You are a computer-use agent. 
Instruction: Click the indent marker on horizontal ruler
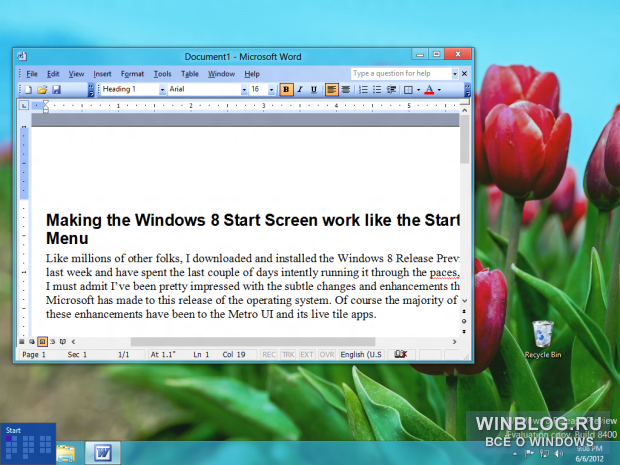click(x=46, y=106)
